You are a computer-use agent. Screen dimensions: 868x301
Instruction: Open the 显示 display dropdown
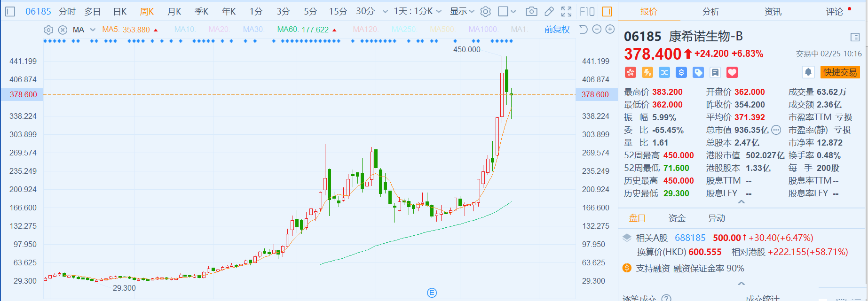click(462, 11)
